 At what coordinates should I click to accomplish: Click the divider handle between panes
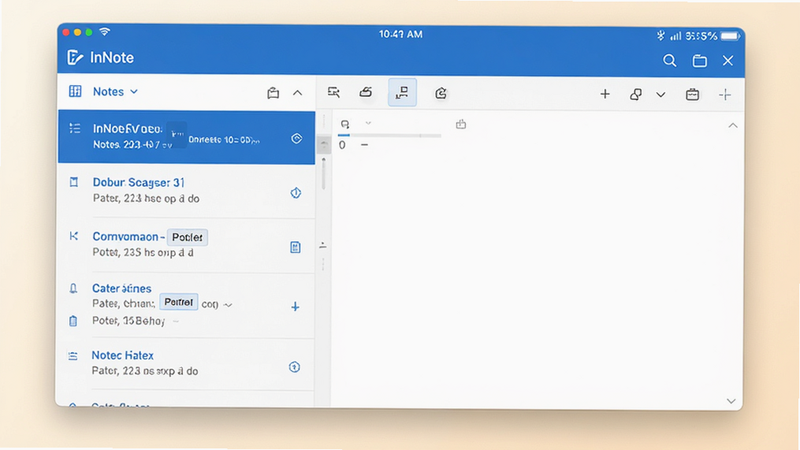pos(323,245)
